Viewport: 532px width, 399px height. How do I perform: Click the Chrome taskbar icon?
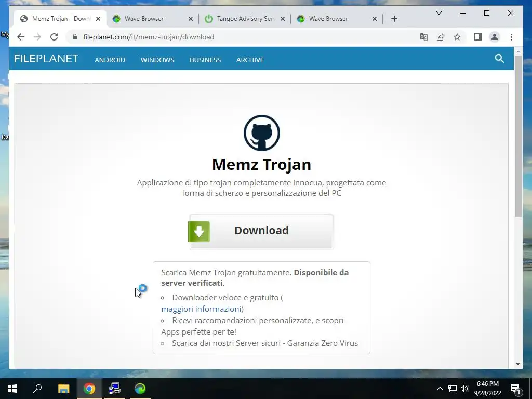point(89,389)
